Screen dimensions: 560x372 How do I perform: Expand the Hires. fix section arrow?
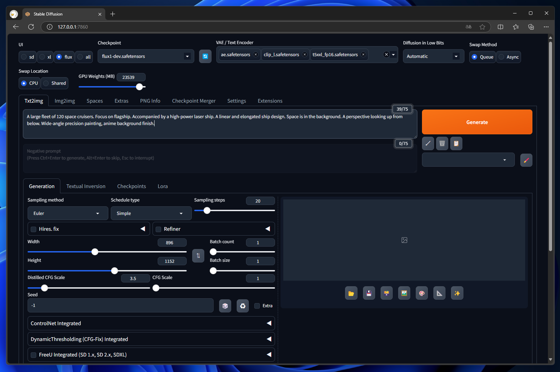(143, 229)
